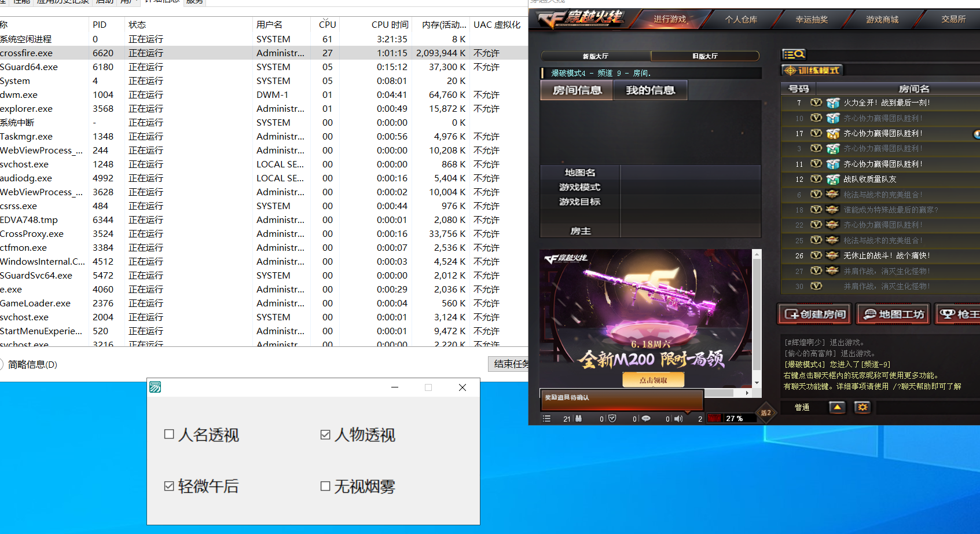
Task: Enable the 人名透视 checkbox
Action: (168, 434)
